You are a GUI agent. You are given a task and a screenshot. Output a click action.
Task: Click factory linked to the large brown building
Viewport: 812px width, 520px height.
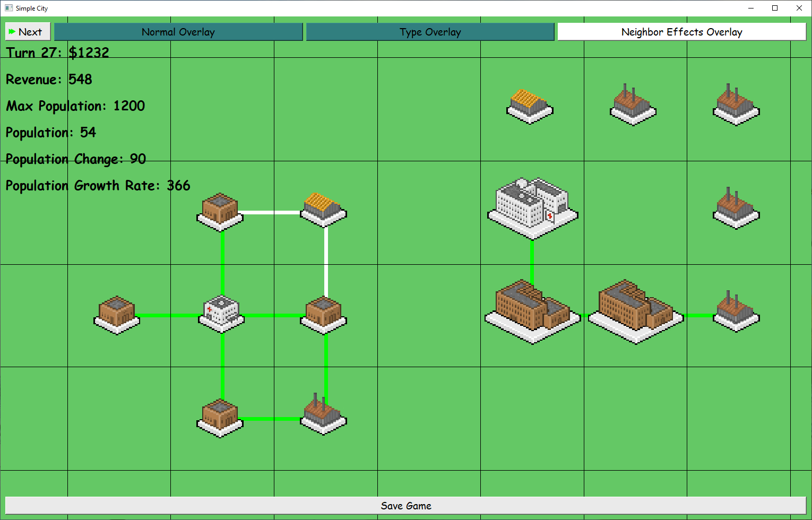[736, 312]
